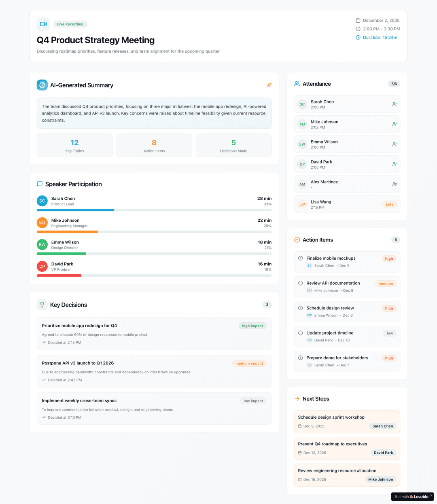Image resolution: width=437 pixels, height=504 pixels.
Task: Click the clock icon beside Duration 1h 24m
Action: tap(358, 37)
